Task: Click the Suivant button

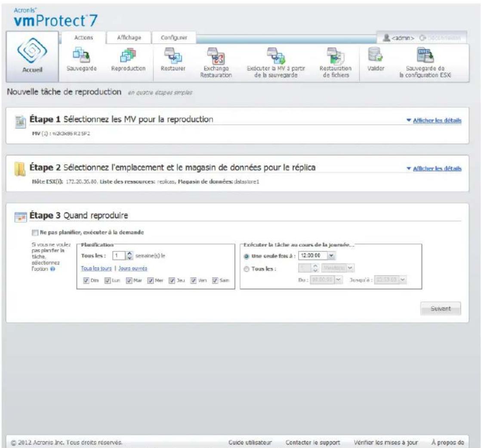Action: tap(441, 308)
